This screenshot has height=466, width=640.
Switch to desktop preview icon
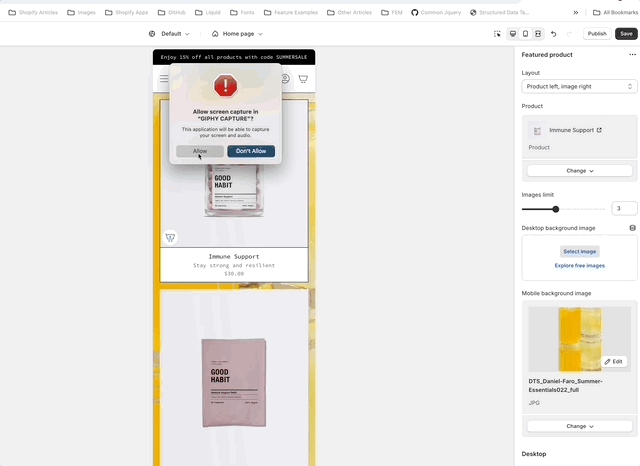coord(513,33)
